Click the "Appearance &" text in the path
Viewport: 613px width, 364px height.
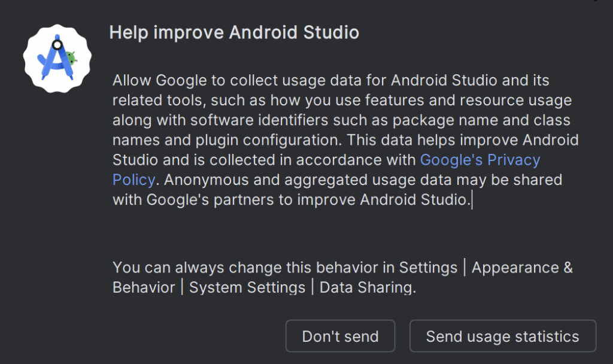coord(522,267)
